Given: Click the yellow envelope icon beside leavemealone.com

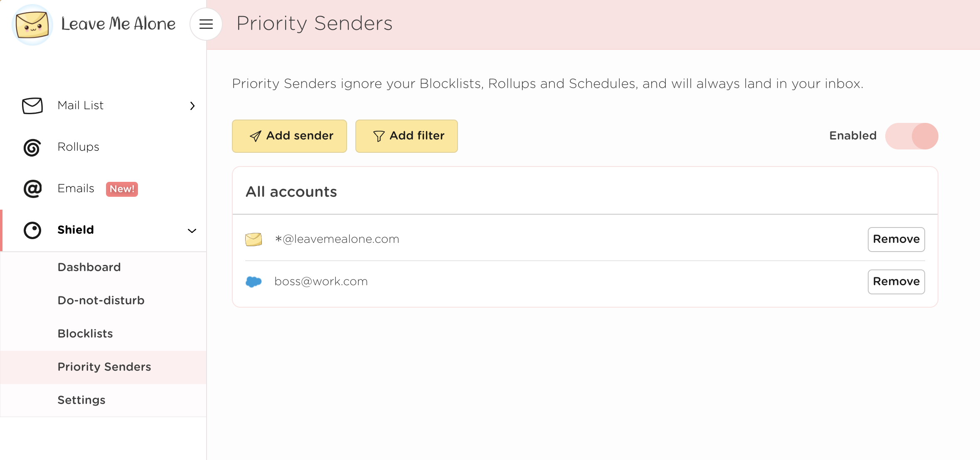Looking at the screenshot, I should tap(254, 240).
